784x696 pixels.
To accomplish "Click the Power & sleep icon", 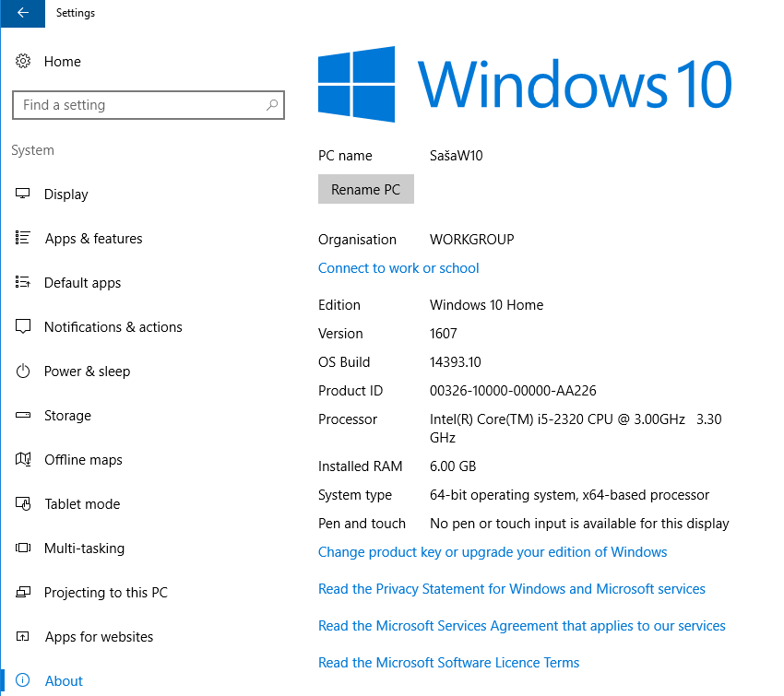I will click(x=23, y=372).
